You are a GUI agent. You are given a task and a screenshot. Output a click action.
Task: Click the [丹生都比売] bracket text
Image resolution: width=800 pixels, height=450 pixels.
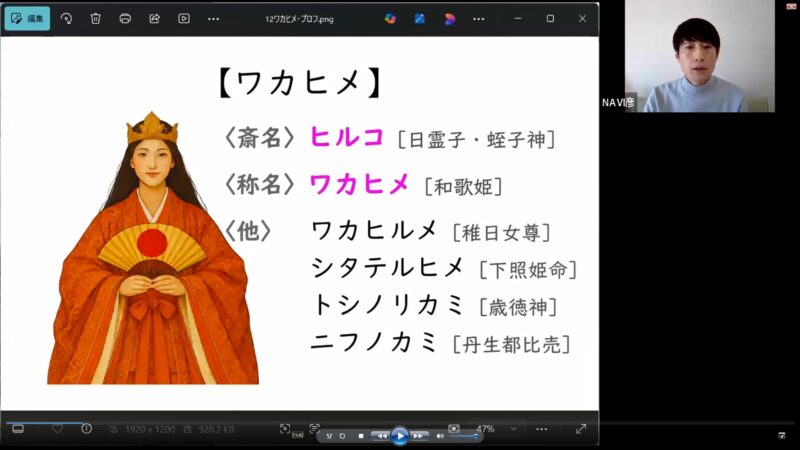point(512,345)
